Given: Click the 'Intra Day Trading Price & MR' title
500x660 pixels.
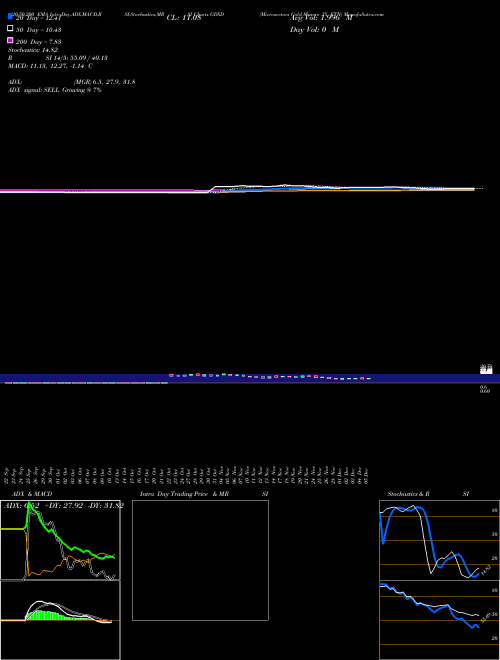Looking at the screenshot, I should click(184, 494).
